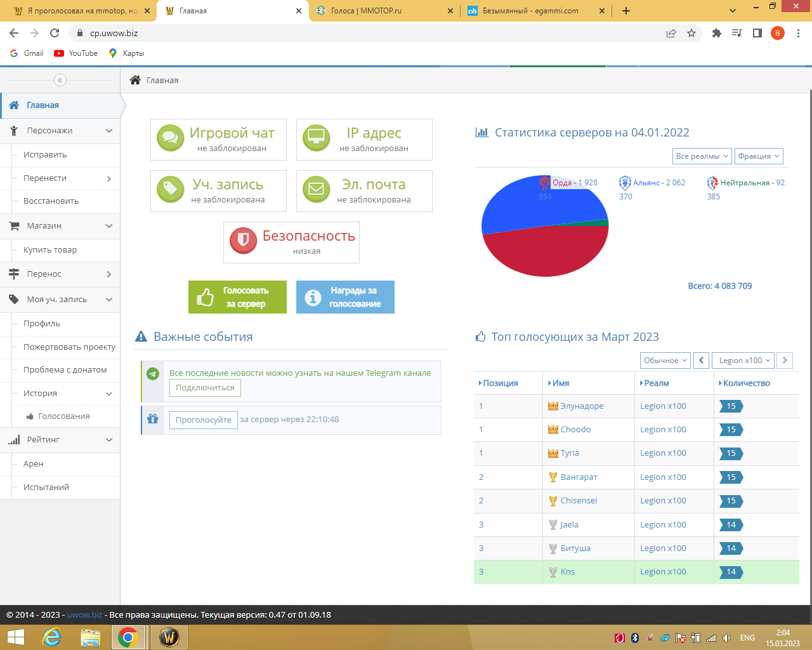Expand the Рейтинг sidebar section

pos(60,440)
